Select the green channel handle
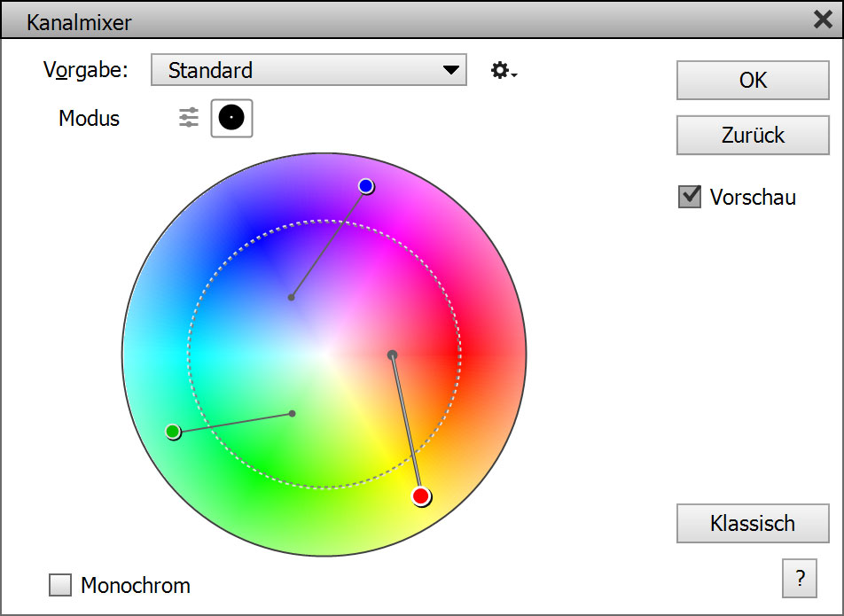 click(x=173, y=432)
